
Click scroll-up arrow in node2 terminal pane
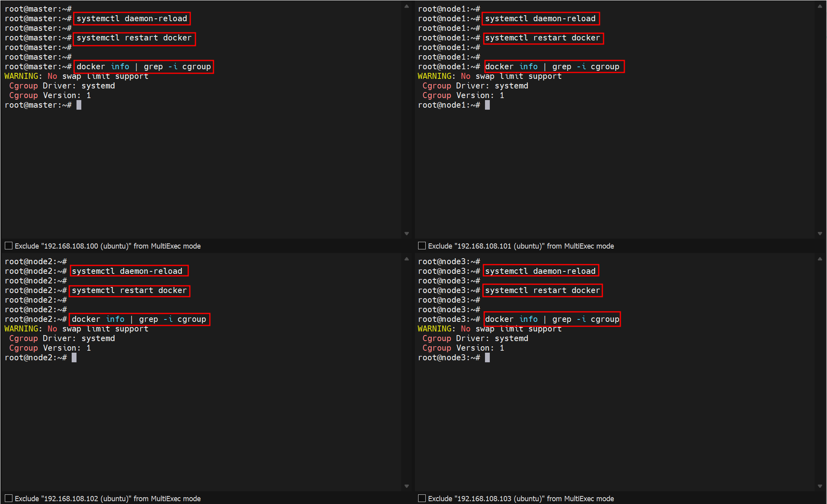click(406, 259)
